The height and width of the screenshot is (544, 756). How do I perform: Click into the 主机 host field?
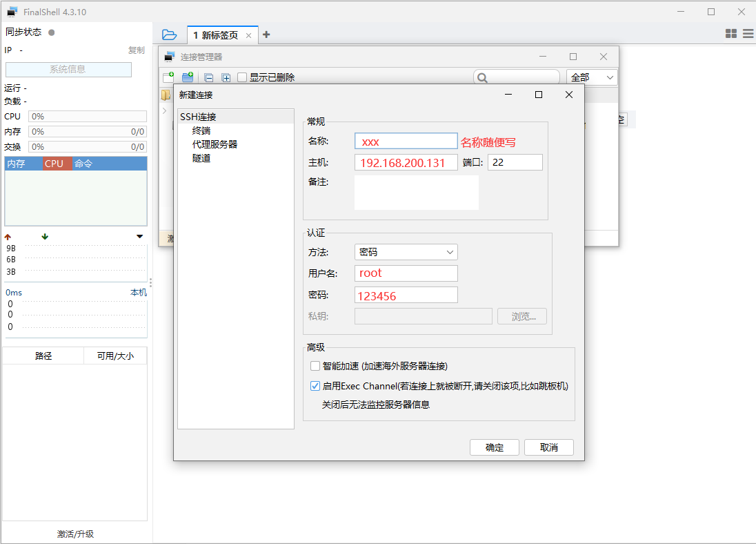coord(406,163)
